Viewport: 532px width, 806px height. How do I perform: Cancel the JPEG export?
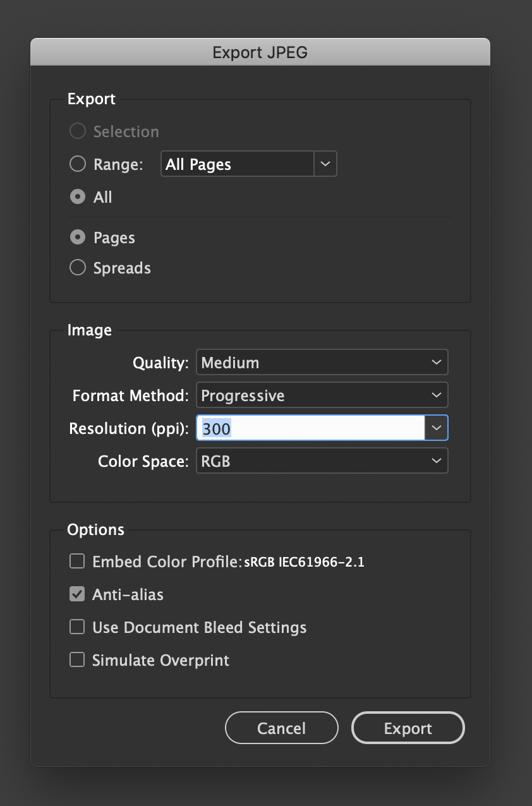(281, 728)
